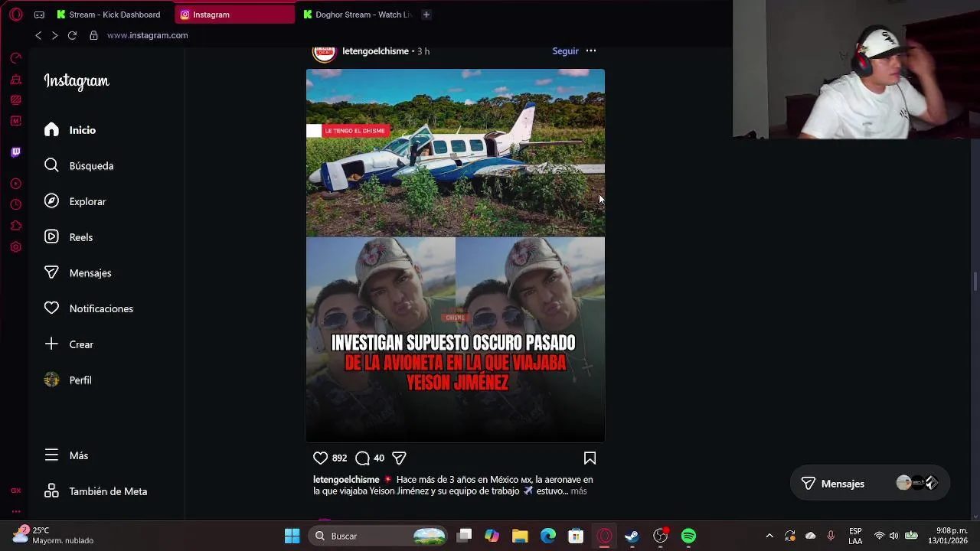This screenshot has width=980, height=551.
Task: Focus the www.instagram.com address bar
Action: (147, 35)
